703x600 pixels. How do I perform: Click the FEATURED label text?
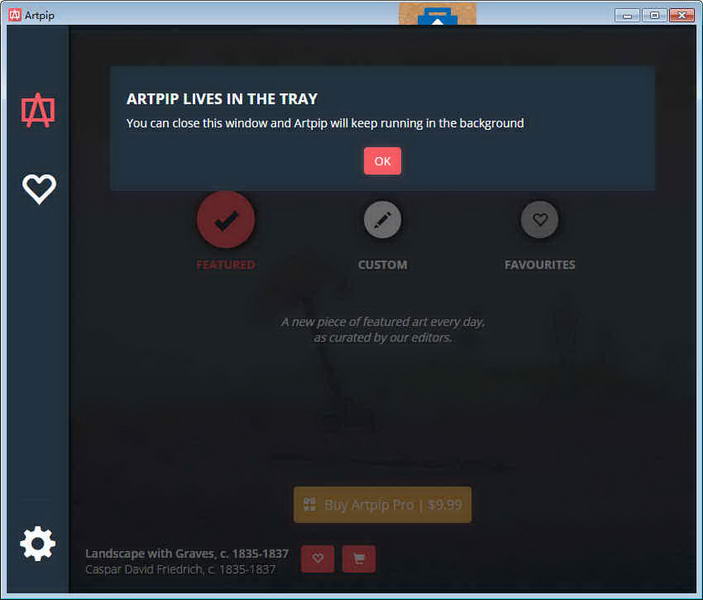(x=226, y=265)
